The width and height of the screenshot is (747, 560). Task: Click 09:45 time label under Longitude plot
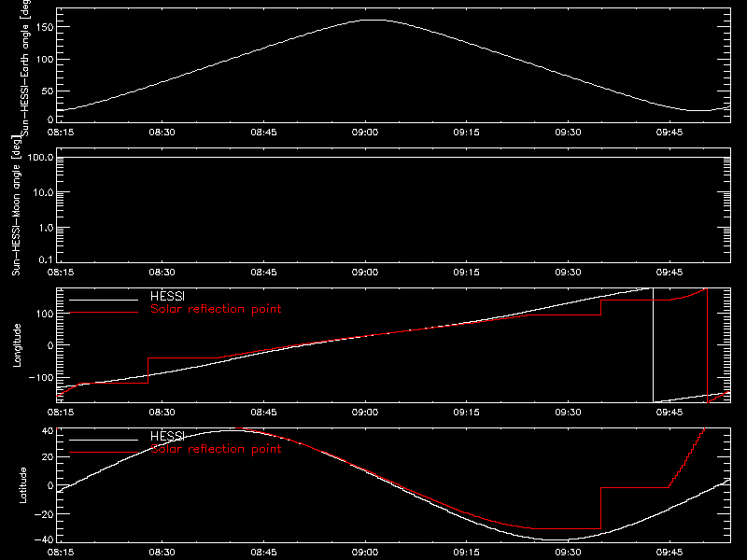(x=669, y=412)
